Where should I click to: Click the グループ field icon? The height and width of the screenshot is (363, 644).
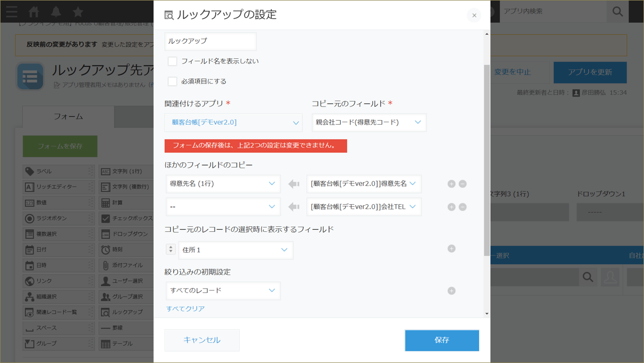pyautogui.click(x=30, y=344)
